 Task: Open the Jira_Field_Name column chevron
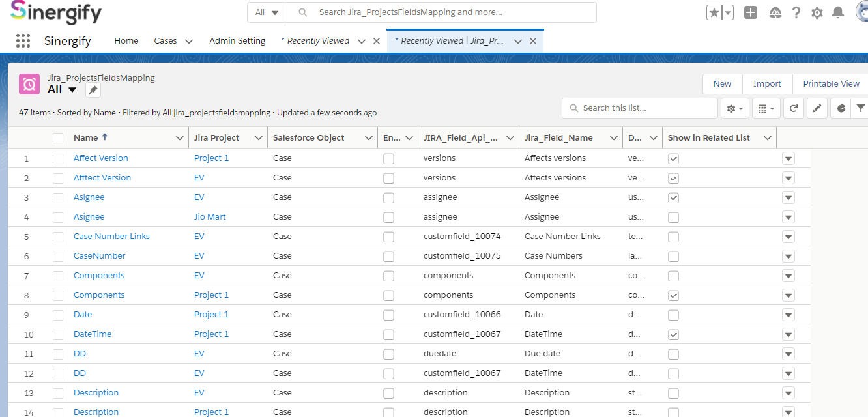pyautogui.click(x=614, y=138)
